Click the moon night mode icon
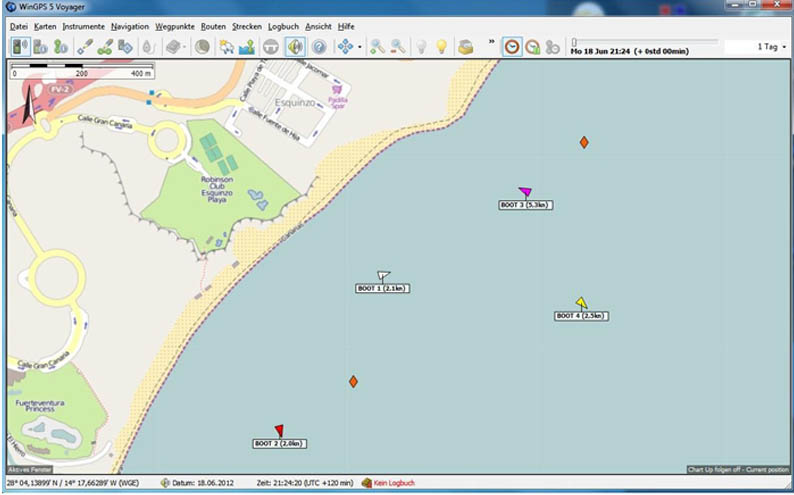The width and height of the screenshot is (794, 495). pos(202,47)
